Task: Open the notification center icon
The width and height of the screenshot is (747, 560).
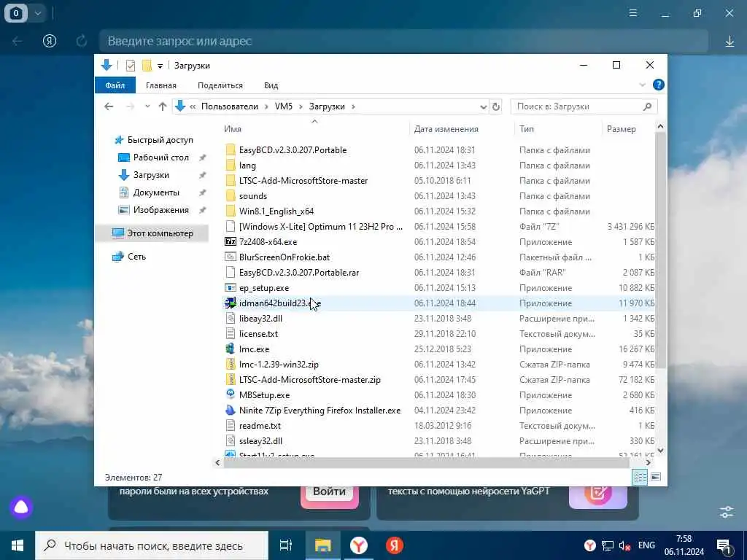Action: point(724,547)
